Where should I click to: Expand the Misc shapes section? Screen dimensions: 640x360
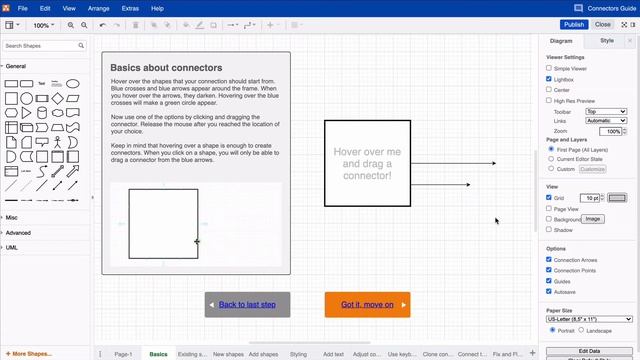(11, 218)
